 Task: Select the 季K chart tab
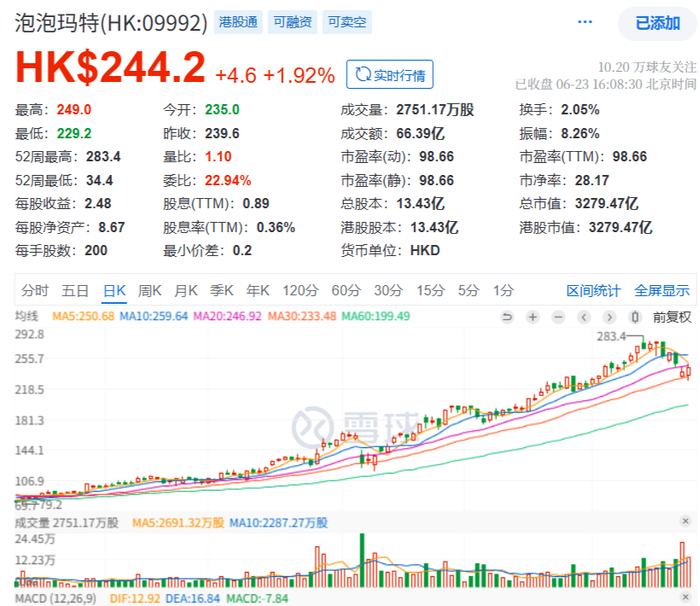coord(222,291)
